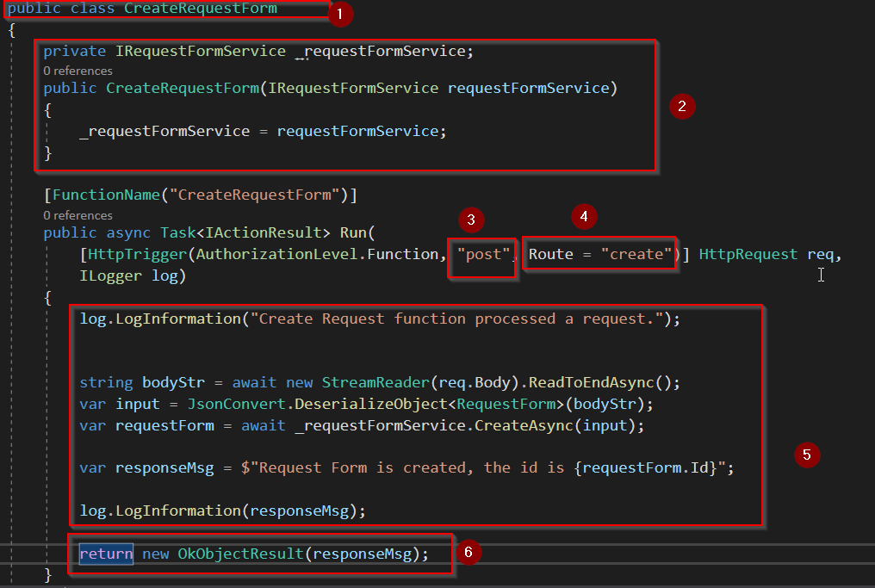The height and width of the screenshot is (588, 875).
Task: Click the FunctionName attribute
Action: [106, 195]
